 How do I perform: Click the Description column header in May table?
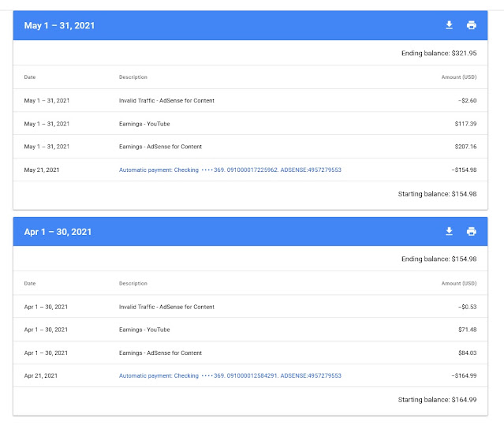point(133,77)
